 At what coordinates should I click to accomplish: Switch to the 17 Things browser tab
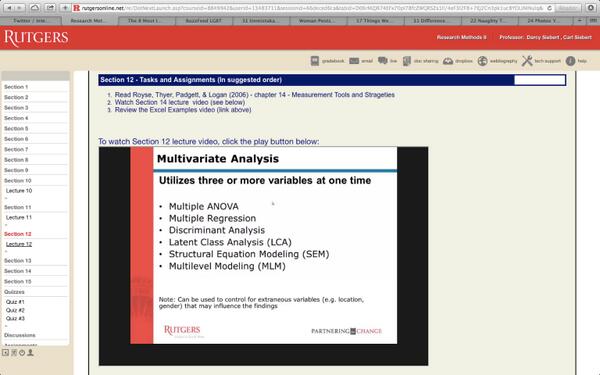point(374,21)
